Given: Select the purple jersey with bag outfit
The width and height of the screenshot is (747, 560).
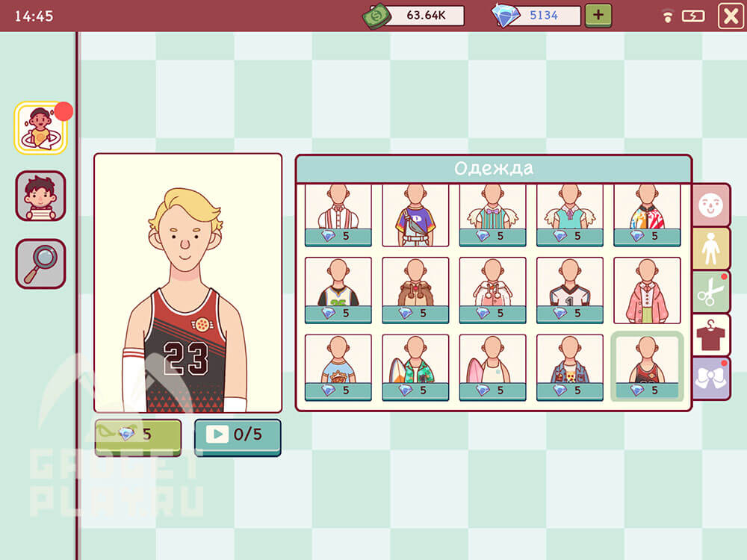Looking at the screenshot, I should [x=415, y=214].
